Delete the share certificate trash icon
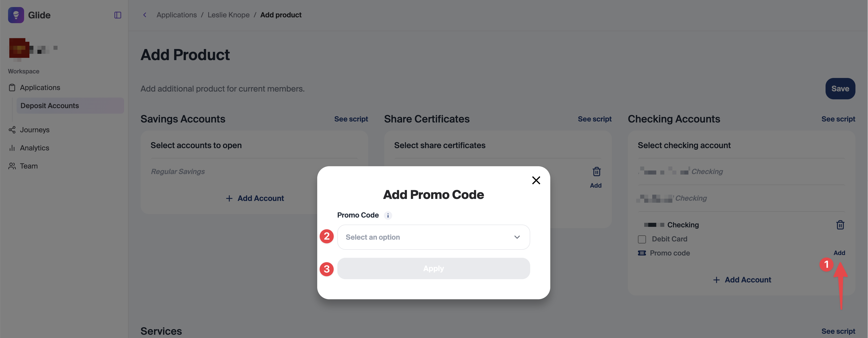Screen dimensions: 868x338 tap(596, 172)
